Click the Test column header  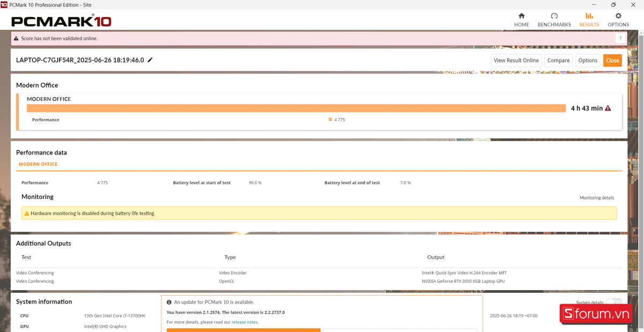[x=26, y=257]
